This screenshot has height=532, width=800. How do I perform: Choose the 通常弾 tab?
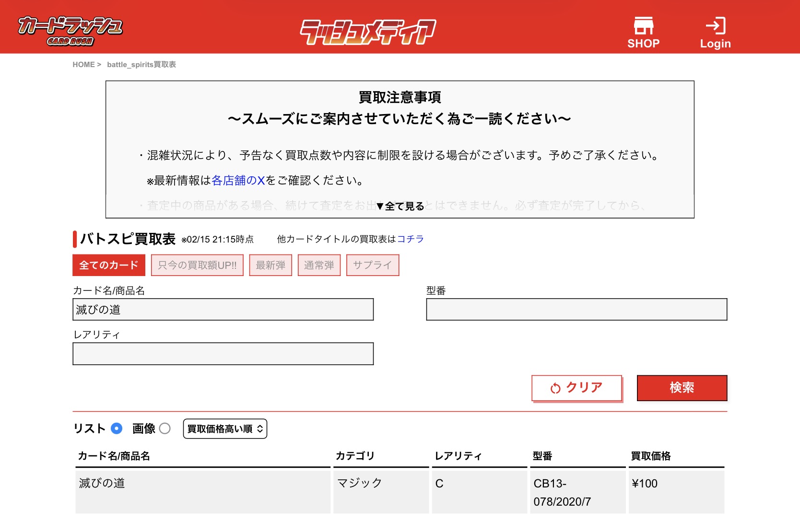pos(319,265)
